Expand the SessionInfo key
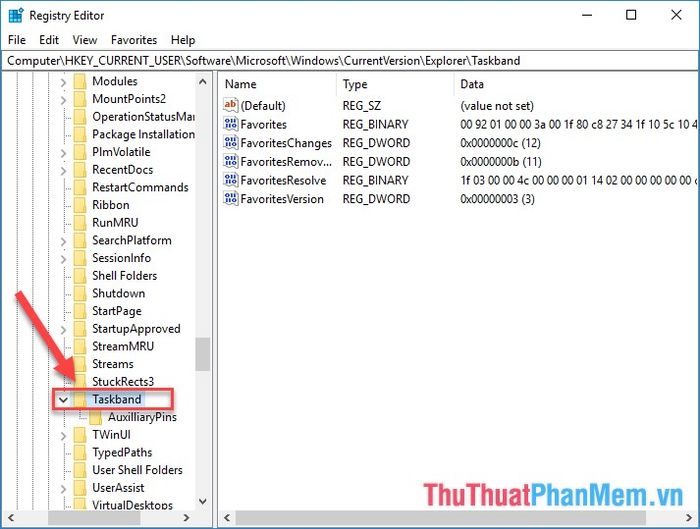700x529 pixels. [63, 259]
